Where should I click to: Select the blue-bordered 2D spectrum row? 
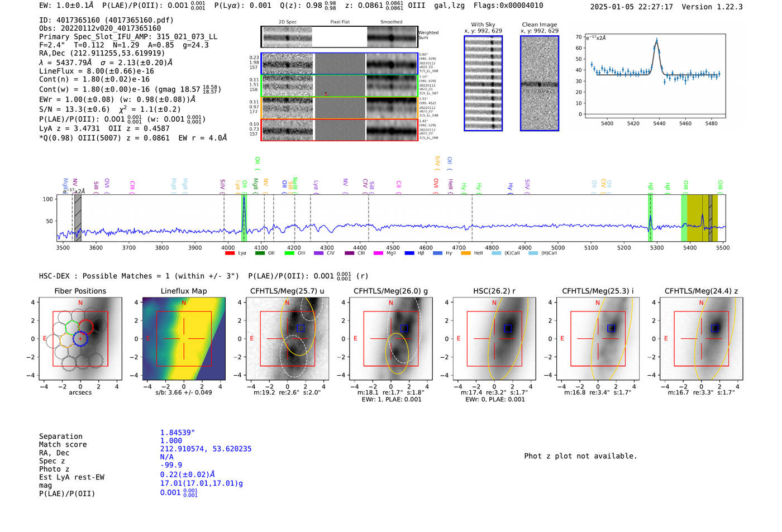[x=340, y=64]
